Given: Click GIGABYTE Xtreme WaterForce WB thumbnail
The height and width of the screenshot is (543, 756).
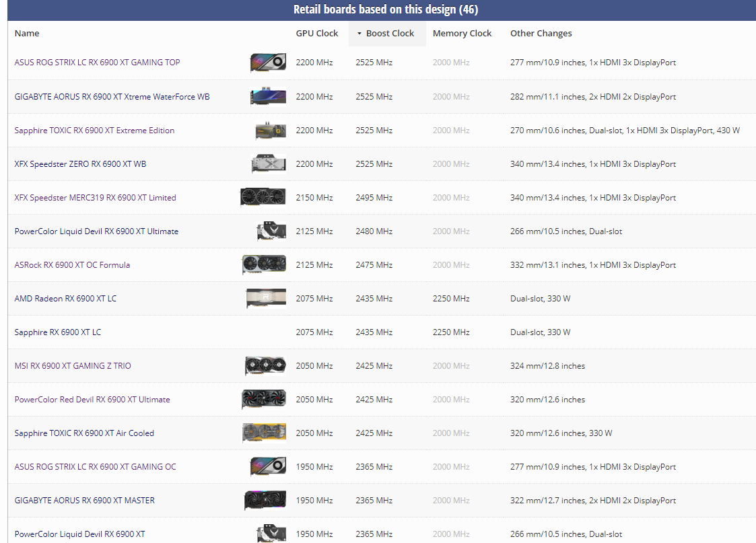Looking at the screenshot, I should (x=268, y=96).
